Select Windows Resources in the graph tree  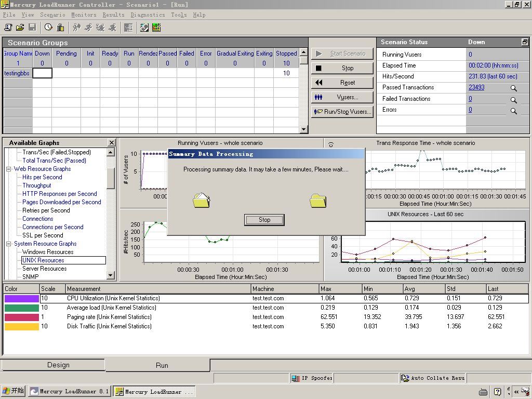[48, 252]
